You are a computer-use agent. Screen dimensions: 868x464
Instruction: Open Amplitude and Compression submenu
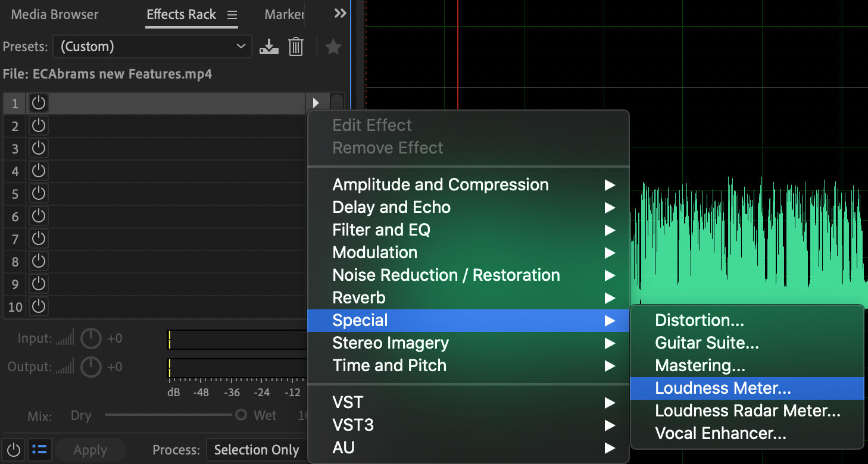[x=441, y=184]
